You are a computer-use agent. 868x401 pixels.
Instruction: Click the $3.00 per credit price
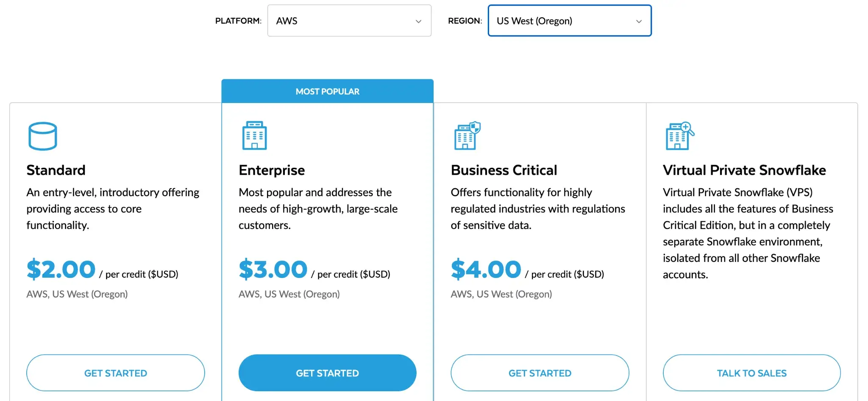click(273, 270)
